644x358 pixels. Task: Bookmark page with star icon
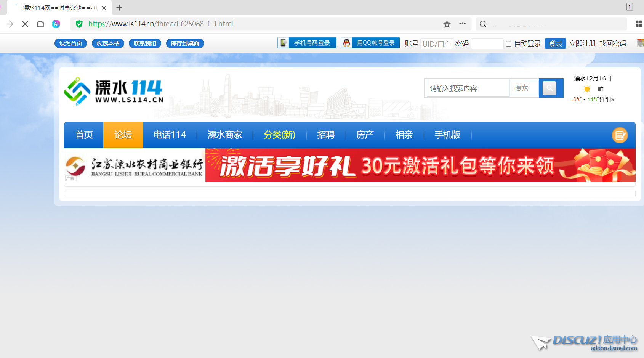pos(447,24)
